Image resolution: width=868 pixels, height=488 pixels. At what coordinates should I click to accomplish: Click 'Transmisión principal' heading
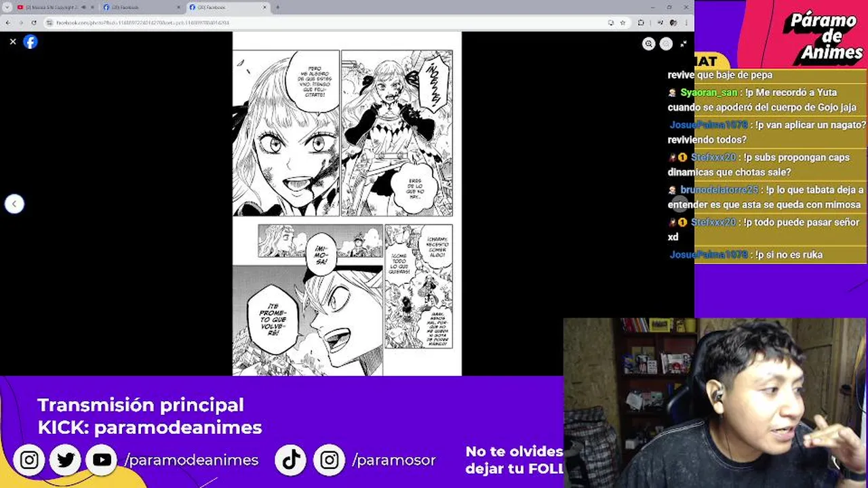140,405
